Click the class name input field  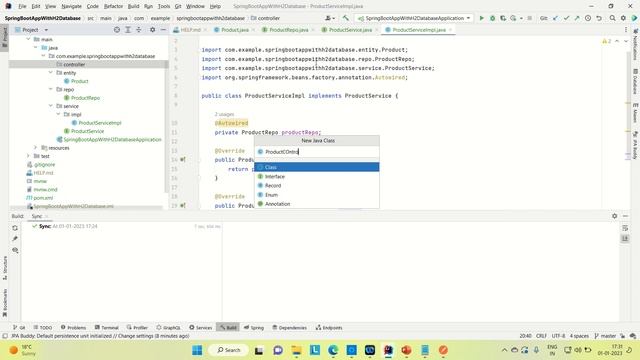point(317,151)
